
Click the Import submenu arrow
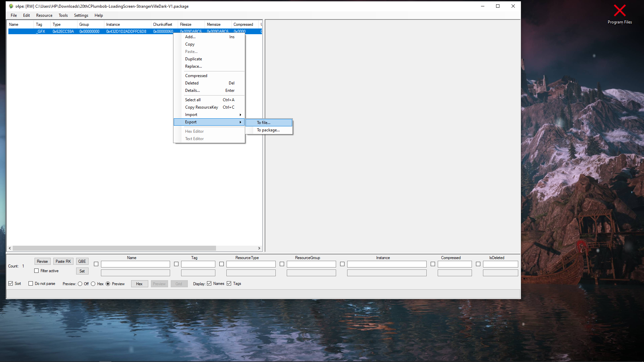click(240, 115)
